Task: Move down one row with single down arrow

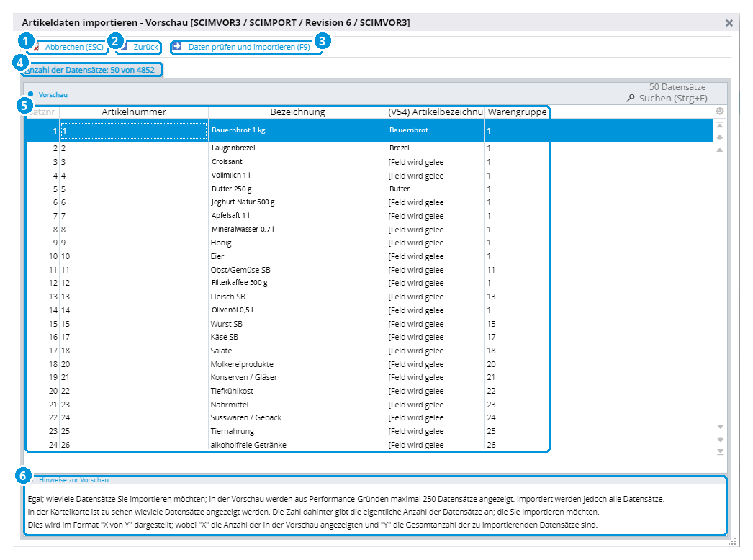Action: pos(720,427)
